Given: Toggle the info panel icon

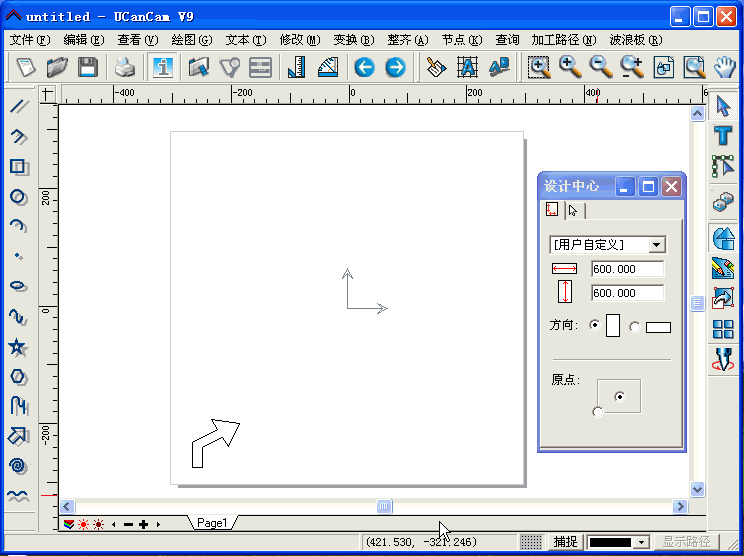Looking at the screenshot, I should [x=162, y=67].
